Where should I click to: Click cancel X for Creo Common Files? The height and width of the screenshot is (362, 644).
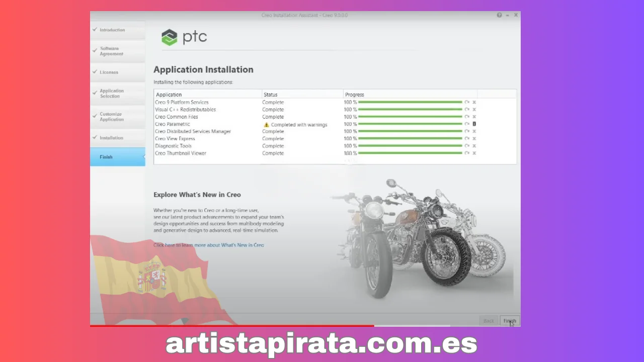[x=474, y=117]
